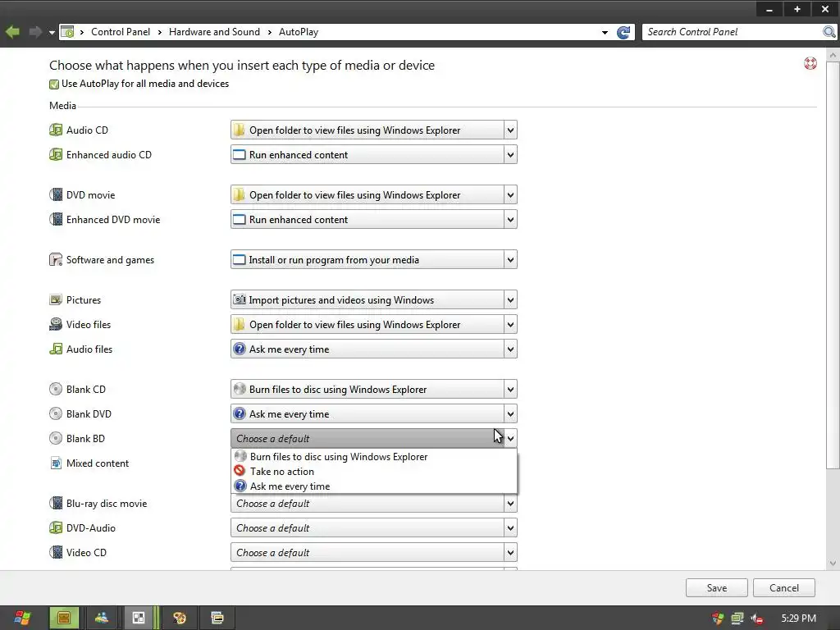Save the AutoPlay settings
The width and height of the screenshot is (840, 630).
(x=716, y=587)
